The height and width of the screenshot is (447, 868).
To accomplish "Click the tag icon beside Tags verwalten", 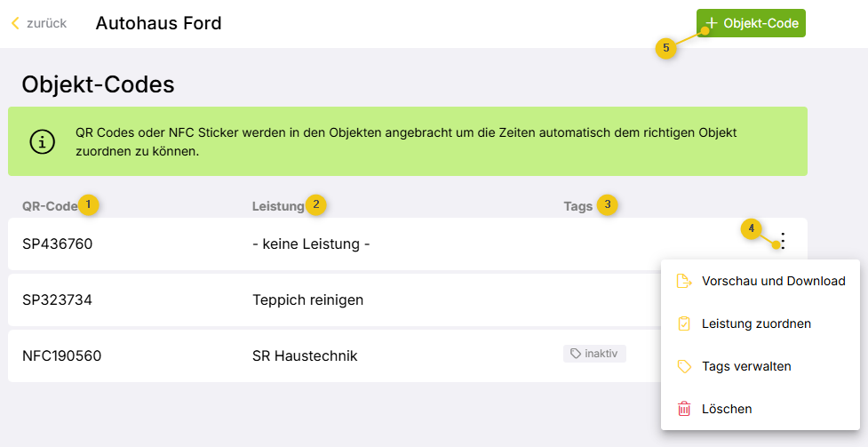I will pos(684,366).
